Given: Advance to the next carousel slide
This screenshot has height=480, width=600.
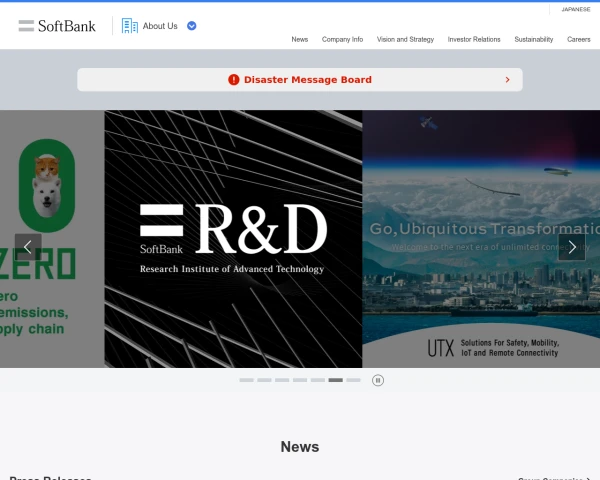Looking at the screenshot, I should (x=571, y=246).
